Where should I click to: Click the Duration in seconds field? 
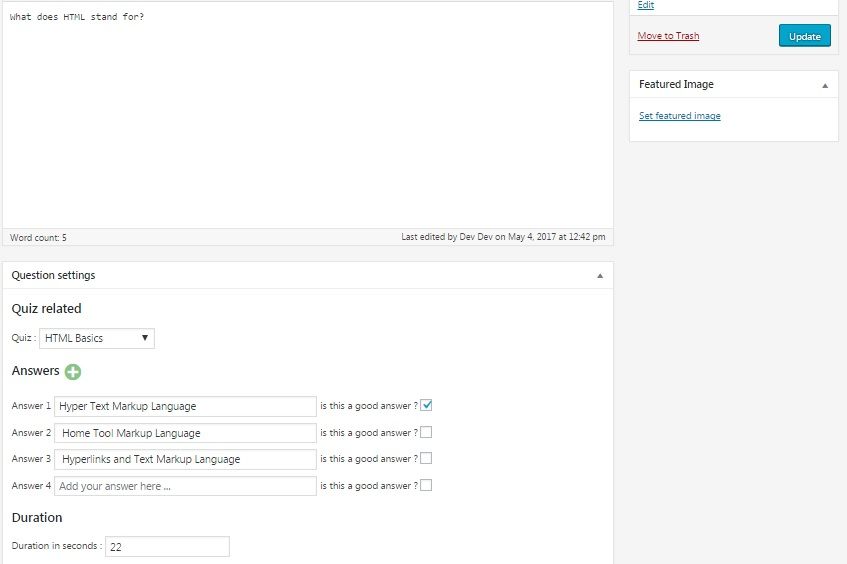167,547
